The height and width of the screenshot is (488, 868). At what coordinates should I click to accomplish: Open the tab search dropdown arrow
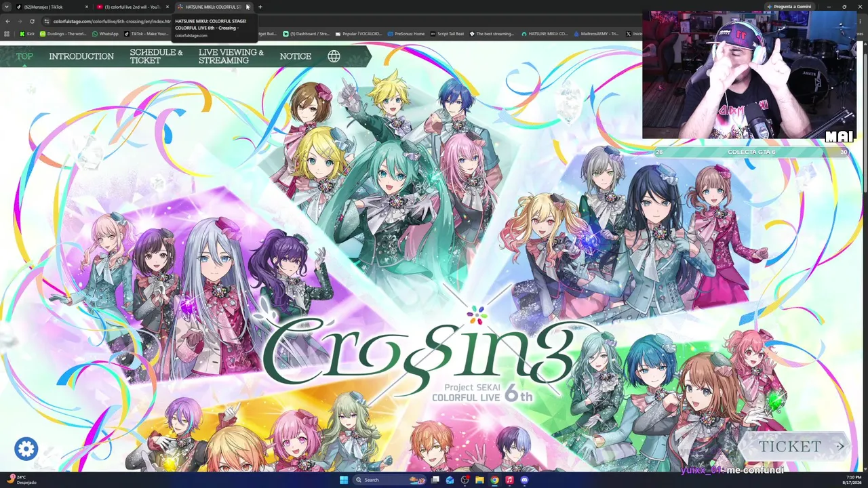pyautogui.click(x=7, y=7)
